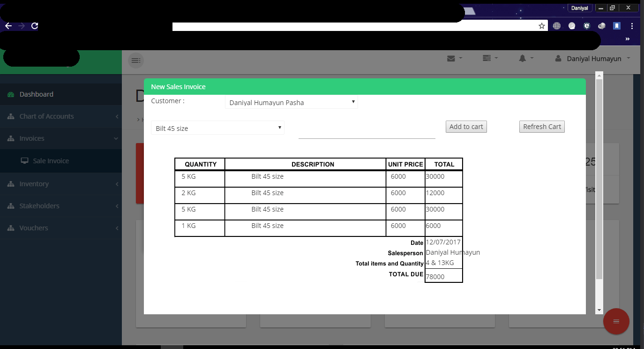Click the modal vertical scrollbar thumb
The width and height of the screenshot is (644, 349).
click(x=599, y=179)
